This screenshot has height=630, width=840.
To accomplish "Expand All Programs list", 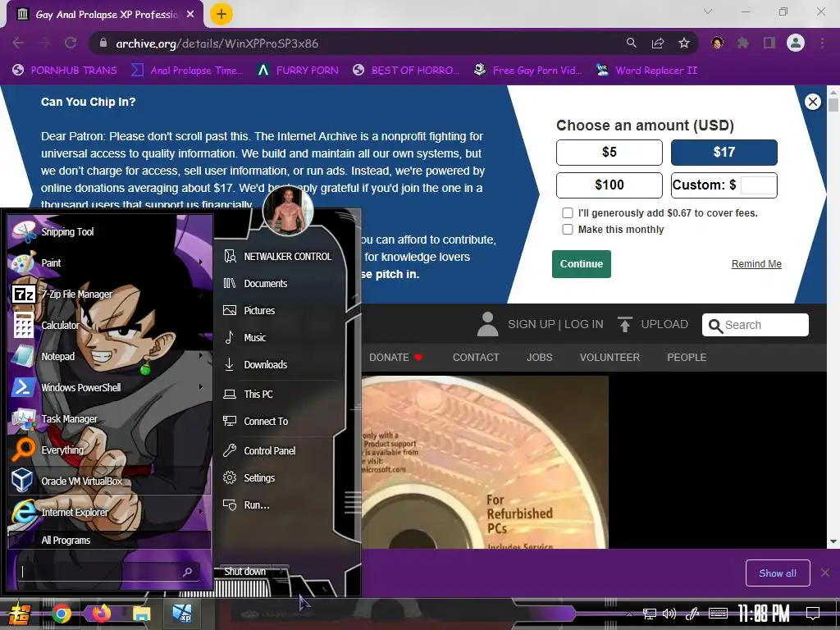I will click(x=110, y=540).
